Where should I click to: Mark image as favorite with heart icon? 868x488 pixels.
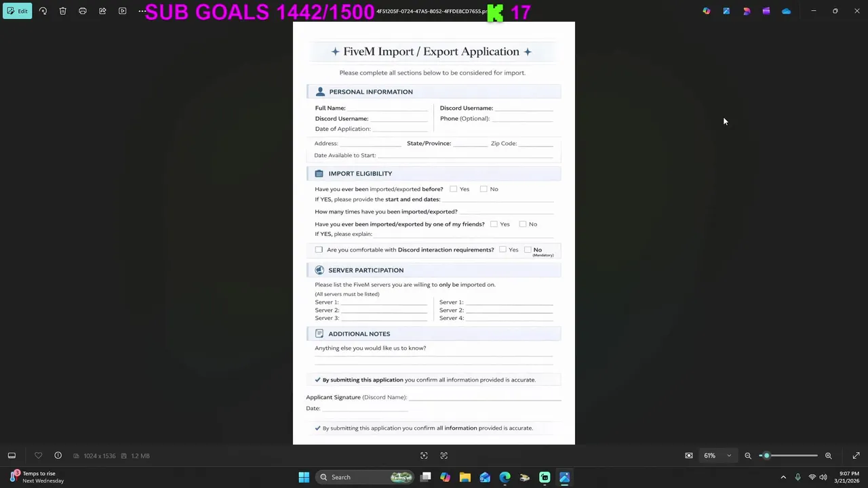click(38, 455)
